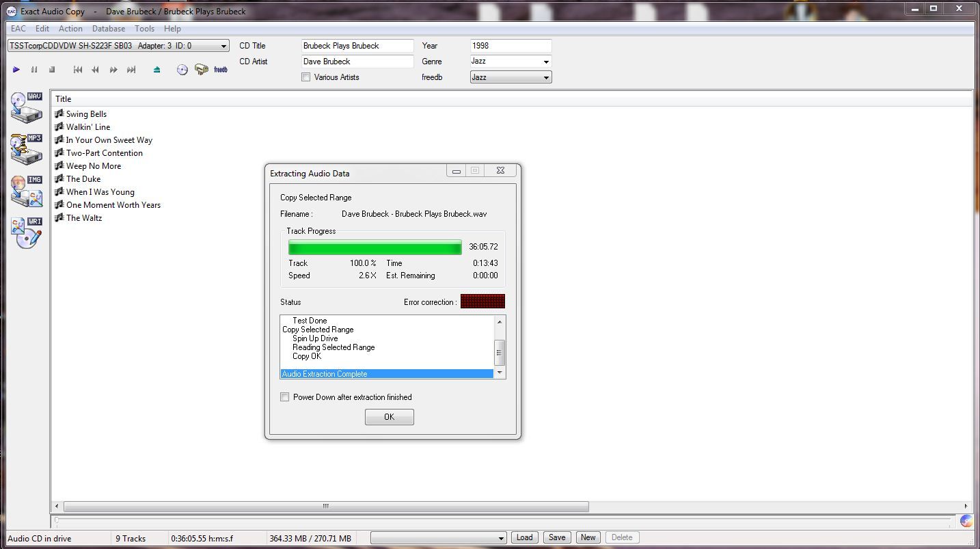Screen dimensions: 980x549
Task: Click the green Track Progress bar
Action: (375, 247)
